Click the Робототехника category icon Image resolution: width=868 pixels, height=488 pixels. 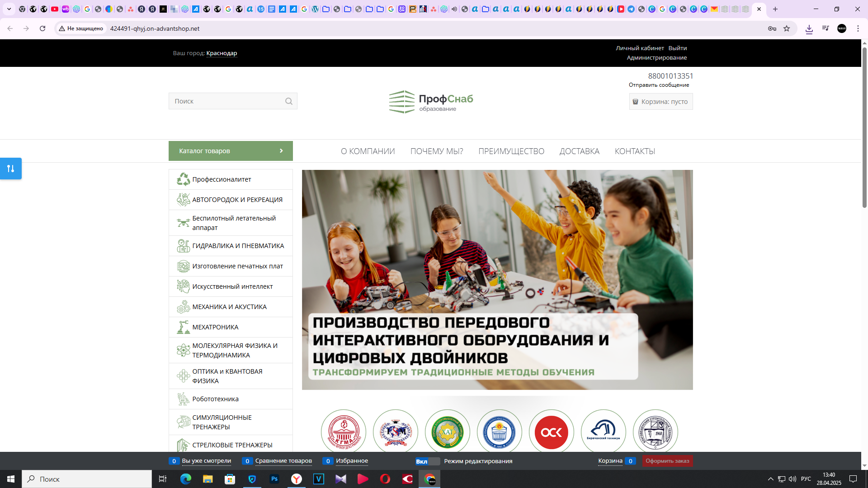[x=183, y=399]
